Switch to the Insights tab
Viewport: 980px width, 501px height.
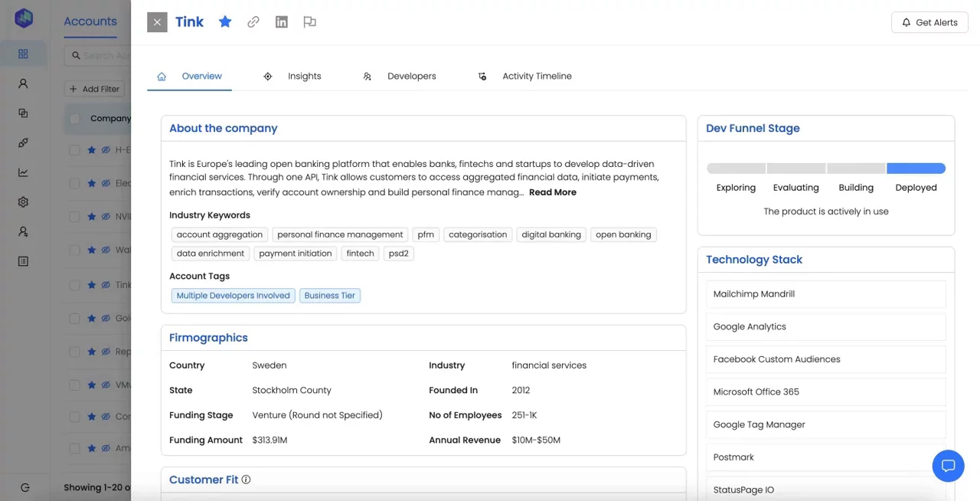(x=304, y=77)
